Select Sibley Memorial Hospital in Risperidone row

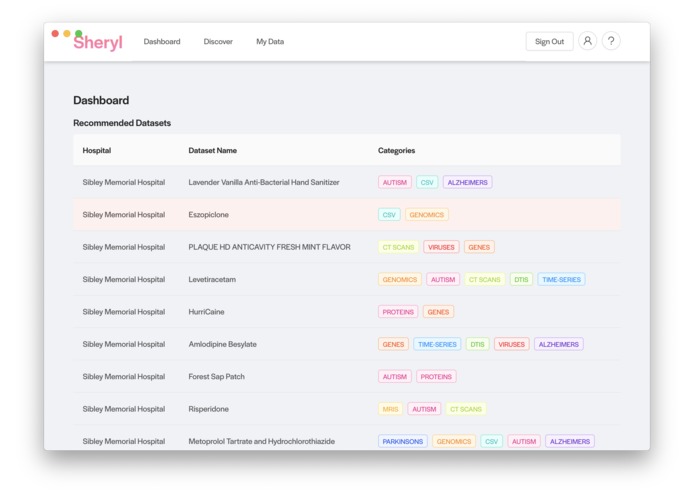(x=124, y=408)
